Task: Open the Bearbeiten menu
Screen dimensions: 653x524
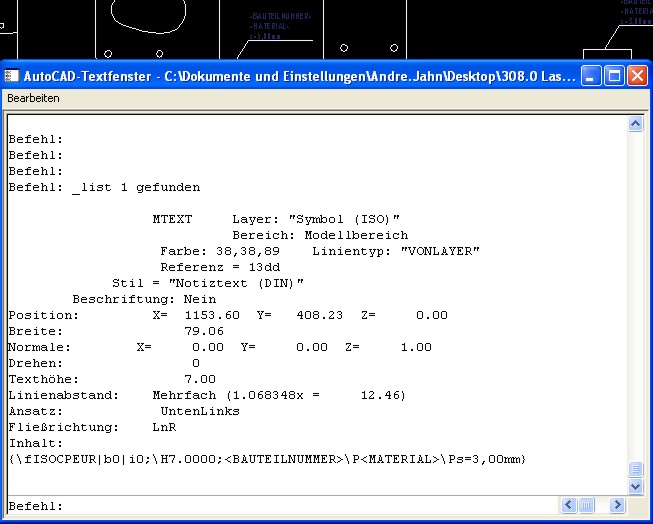Action: pyautogui.click(x=33, y=98)
